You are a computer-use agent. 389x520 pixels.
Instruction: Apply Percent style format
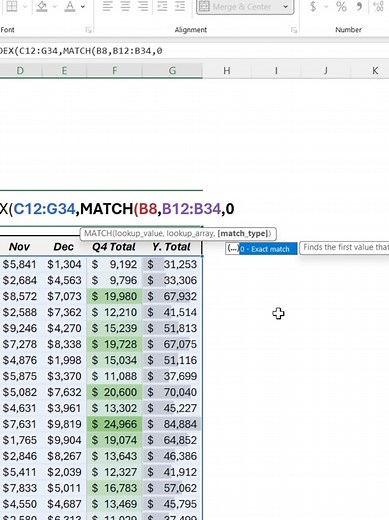click(341, 6)
